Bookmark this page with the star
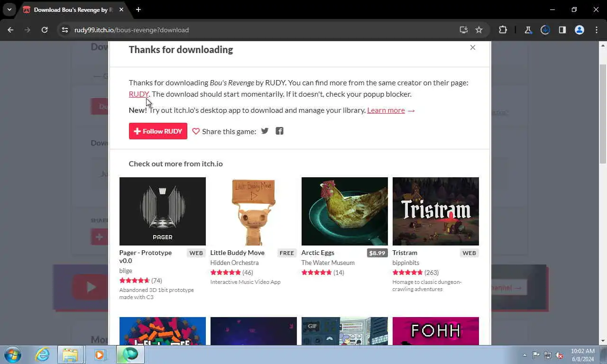This screenshot has width=607, height=364. 479,30
